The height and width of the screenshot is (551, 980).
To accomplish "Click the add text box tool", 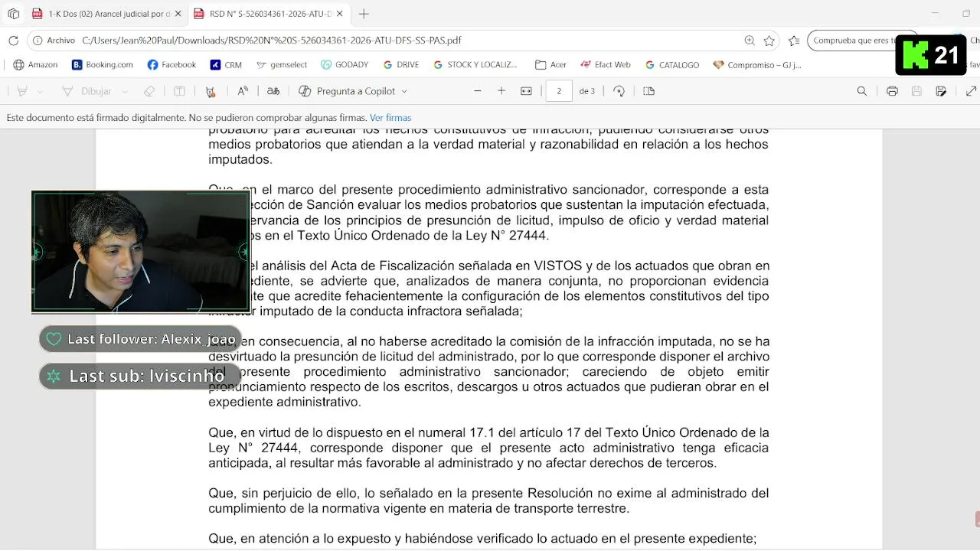I will (x=179, y=91).
